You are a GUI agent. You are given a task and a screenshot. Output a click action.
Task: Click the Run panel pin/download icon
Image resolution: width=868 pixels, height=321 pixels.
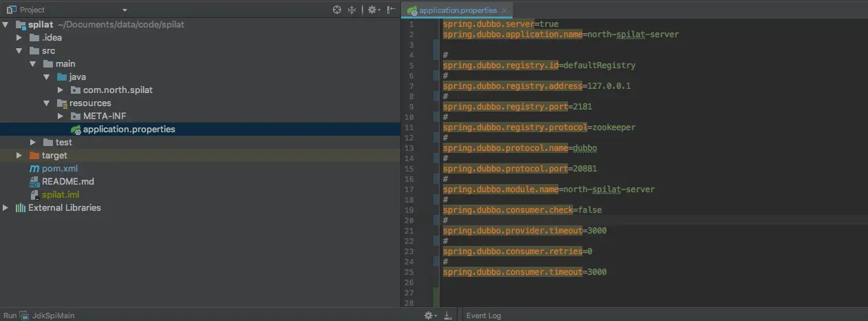[x=448, y=315]
